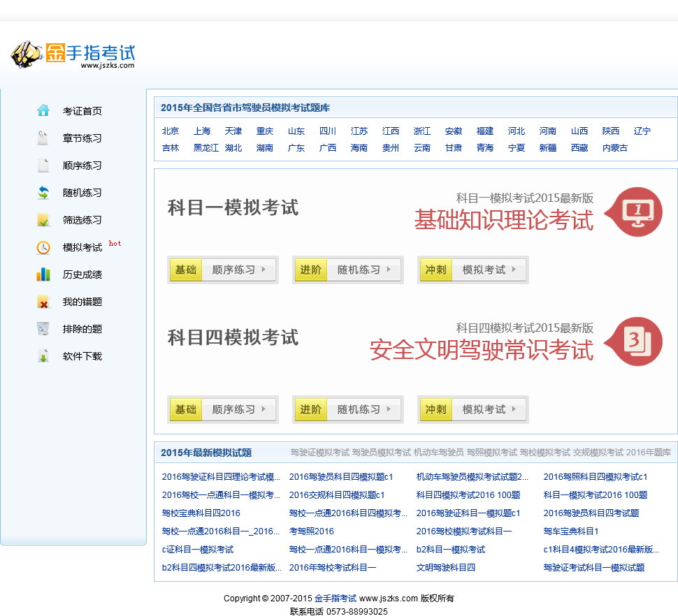678x616 pixels.
Task: Click the bar chart 历史成绩 icon
Action: click(x=43, y=274)
